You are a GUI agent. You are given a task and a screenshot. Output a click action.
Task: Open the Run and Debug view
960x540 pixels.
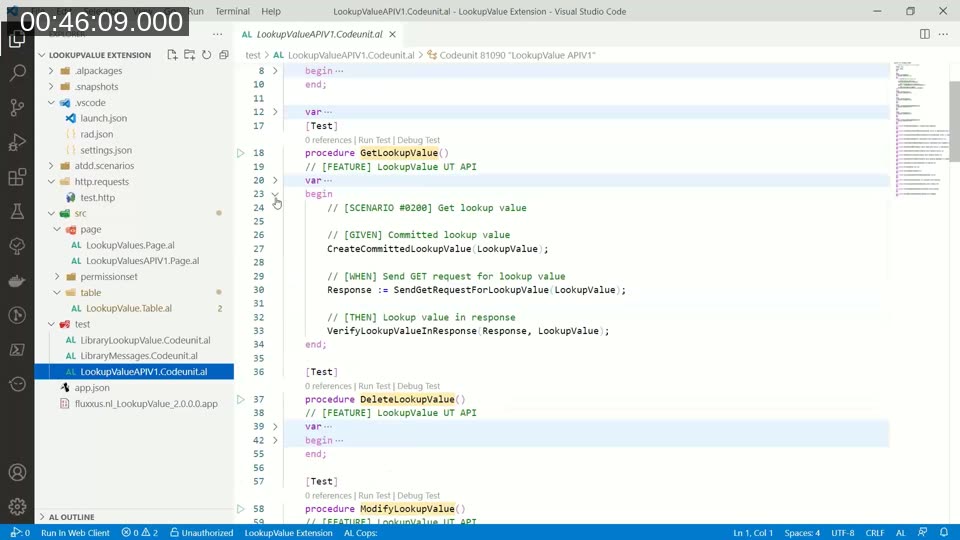pos(17,142)
